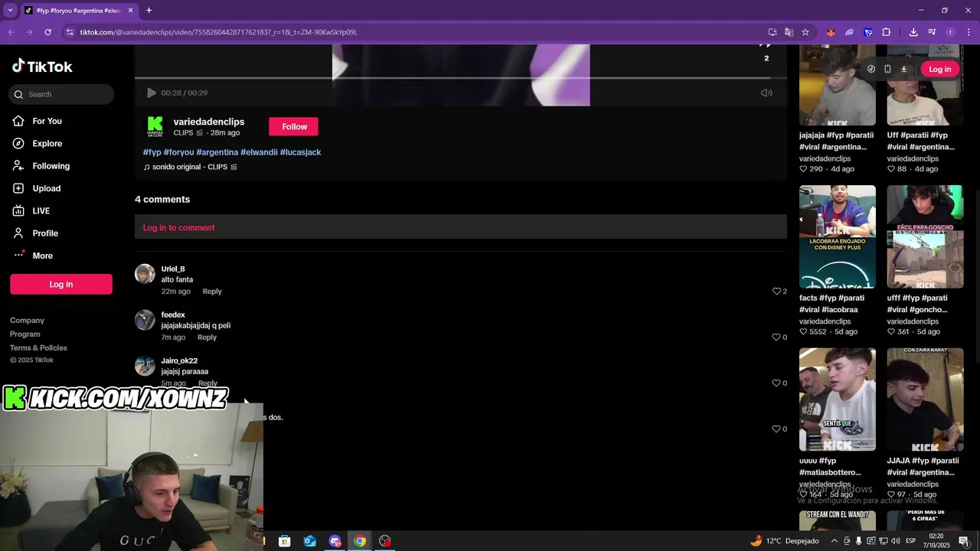Open the Program footer section

[25, 334]
